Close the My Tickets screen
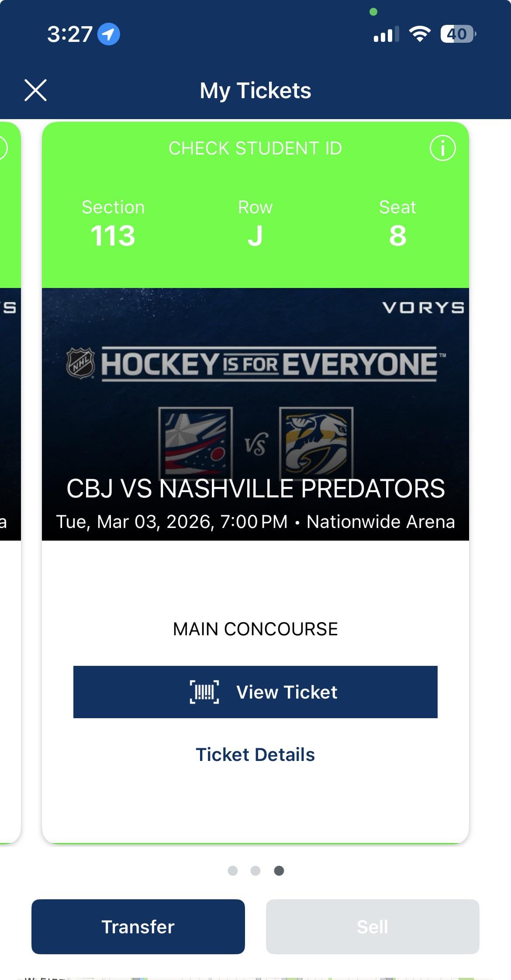The width and height of the screenshot is (511, 980). (x=35, y=90)
